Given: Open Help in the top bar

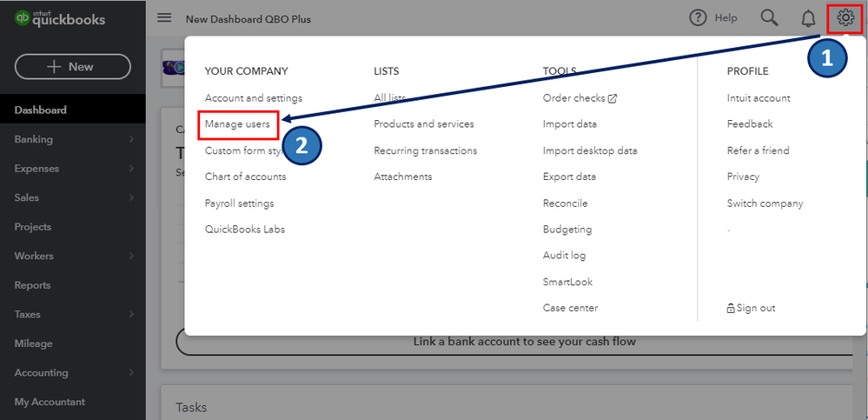Looking at the screenshot, I should pyautogui.click(x=713, y=18).
